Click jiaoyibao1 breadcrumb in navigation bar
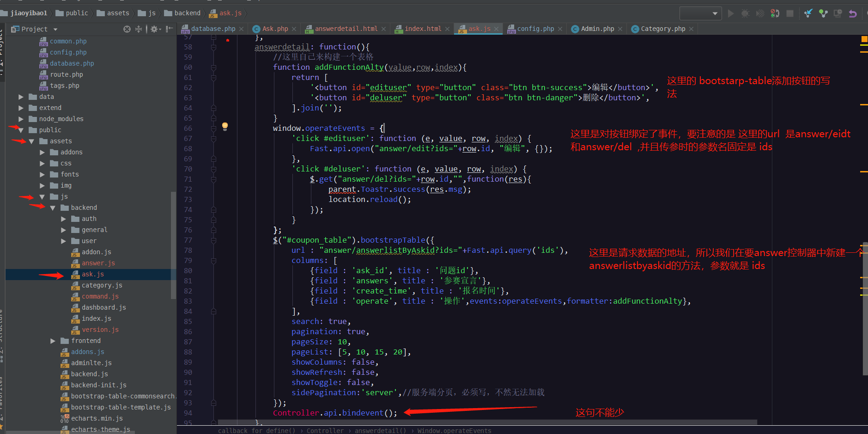Viewport: 868px width, 434px height. (x=29, y=13)
